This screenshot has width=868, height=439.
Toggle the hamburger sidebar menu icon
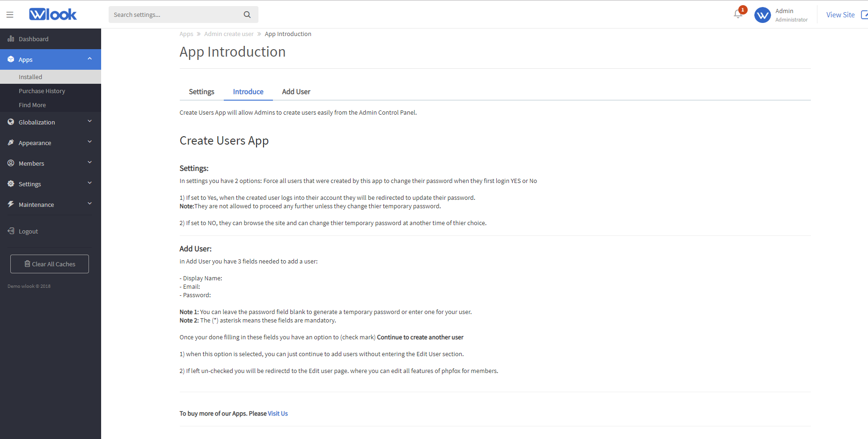point(10,15)
